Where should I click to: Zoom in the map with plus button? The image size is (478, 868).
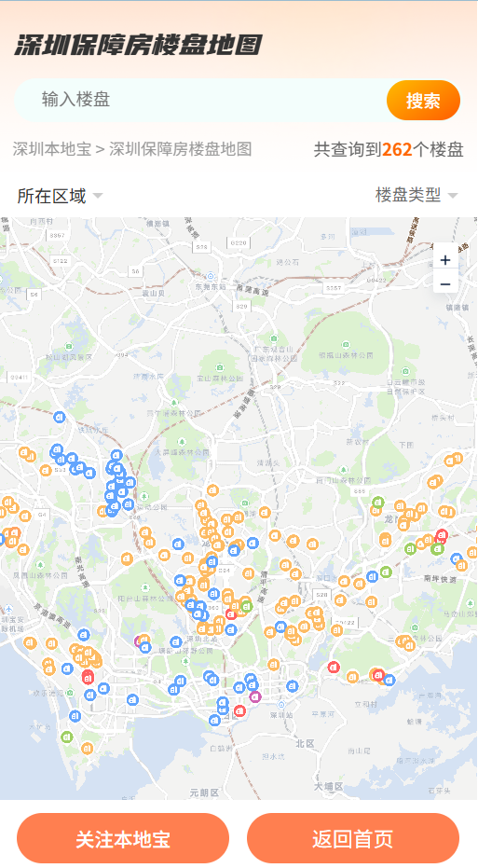pos(445,260)
